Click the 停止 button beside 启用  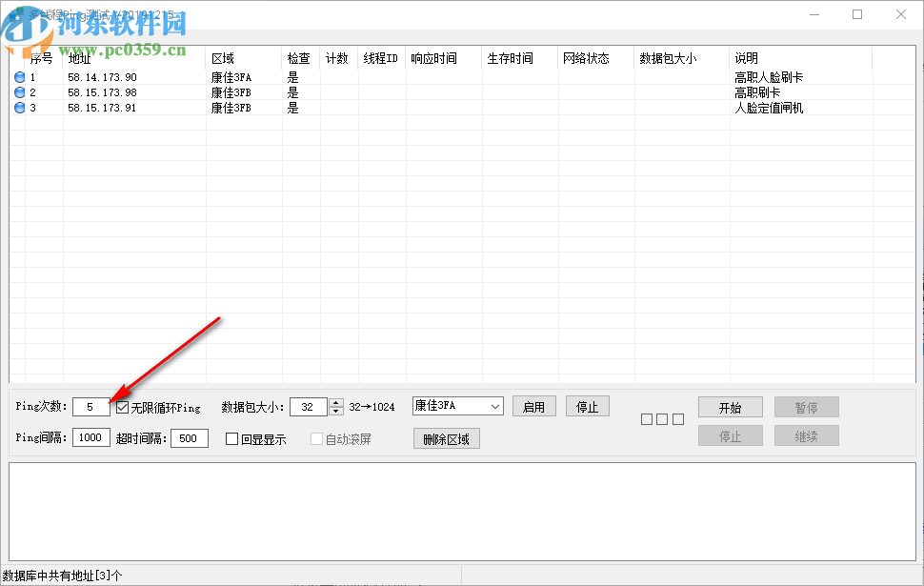588,406
